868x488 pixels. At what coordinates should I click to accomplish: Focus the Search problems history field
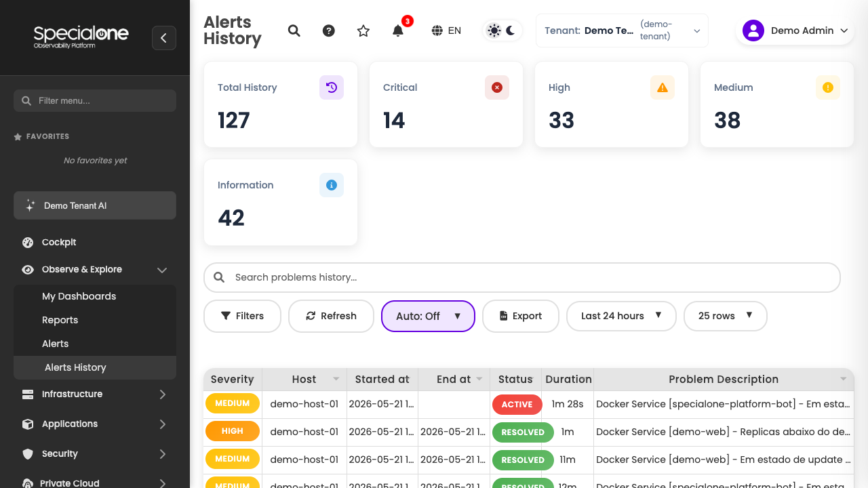pos(522,277)
